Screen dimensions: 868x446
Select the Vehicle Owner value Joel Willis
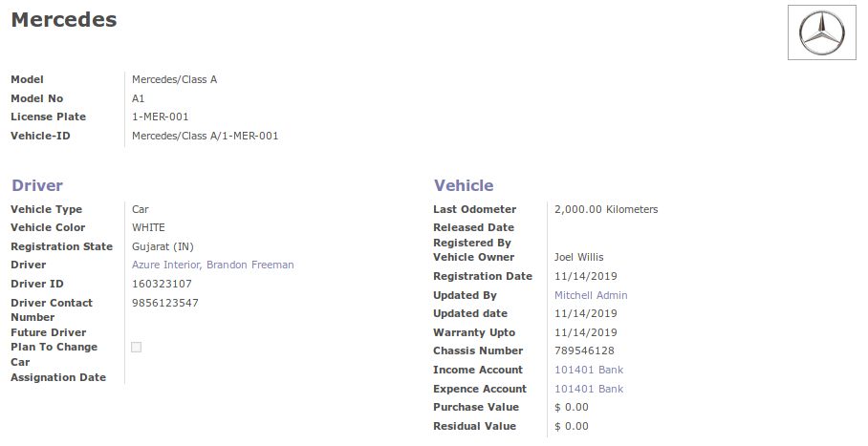click(x=579, y=257)
